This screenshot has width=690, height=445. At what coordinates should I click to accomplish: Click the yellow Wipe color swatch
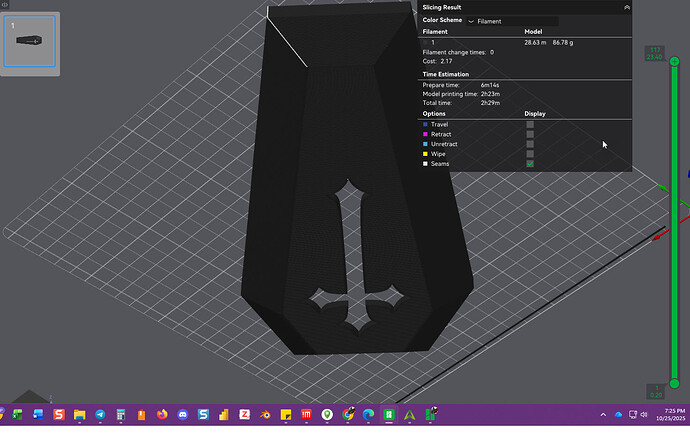click(x=425, y=154)
